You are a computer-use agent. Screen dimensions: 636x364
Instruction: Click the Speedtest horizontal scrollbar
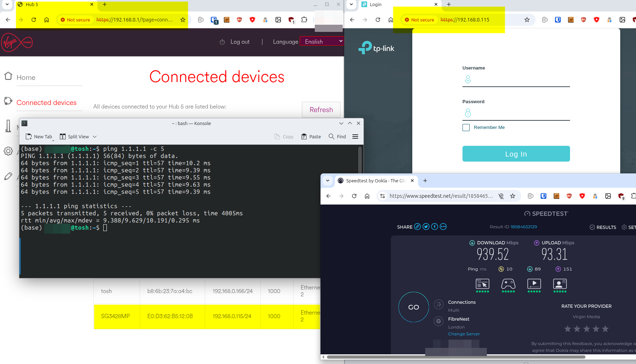coord(456,357)
